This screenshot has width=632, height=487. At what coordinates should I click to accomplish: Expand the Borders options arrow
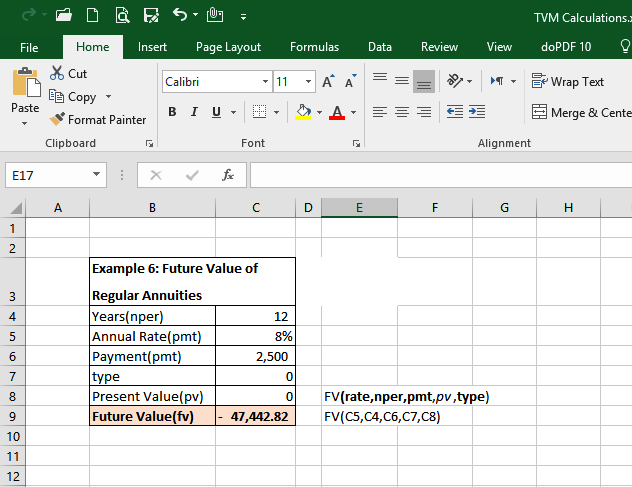point(276,112)
